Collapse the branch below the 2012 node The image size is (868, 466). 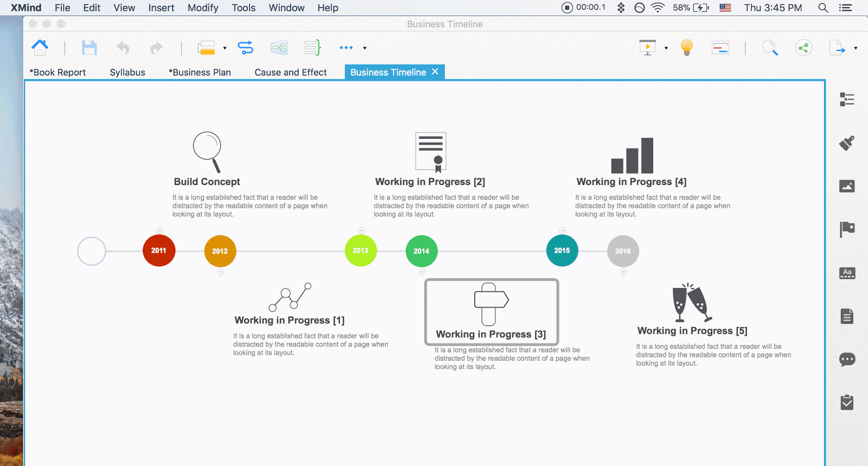pyautogui.click(x=220, y=272)
